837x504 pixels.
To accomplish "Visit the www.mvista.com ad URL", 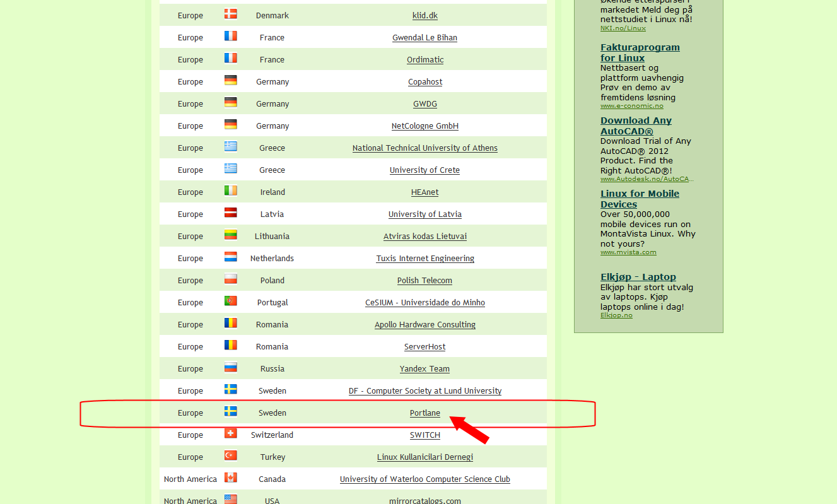I will (x=628, y=252).
